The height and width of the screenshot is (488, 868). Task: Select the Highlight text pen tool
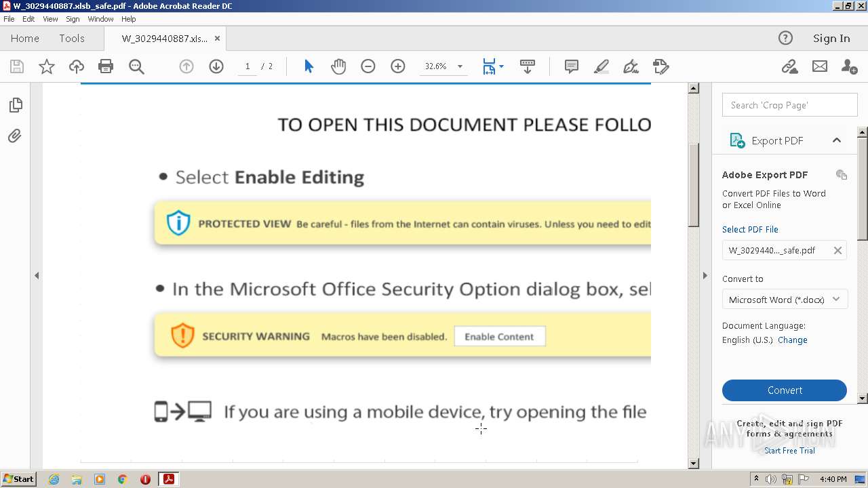point(601,66)
